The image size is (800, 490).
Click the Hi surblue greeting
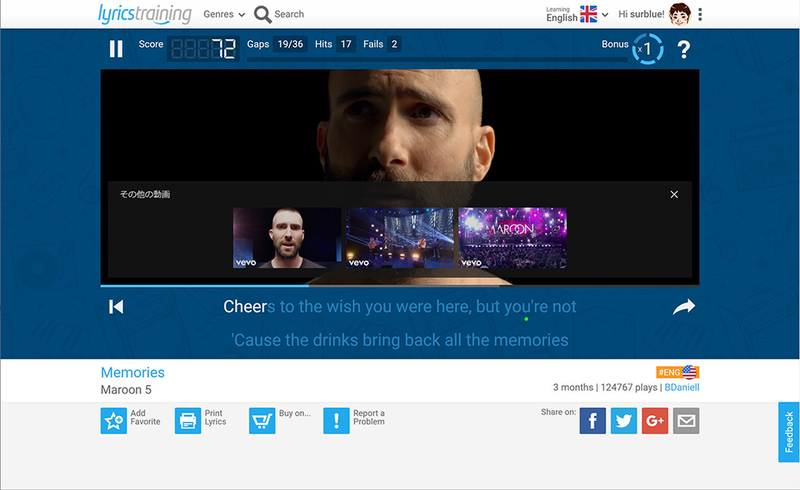[641, 14]
